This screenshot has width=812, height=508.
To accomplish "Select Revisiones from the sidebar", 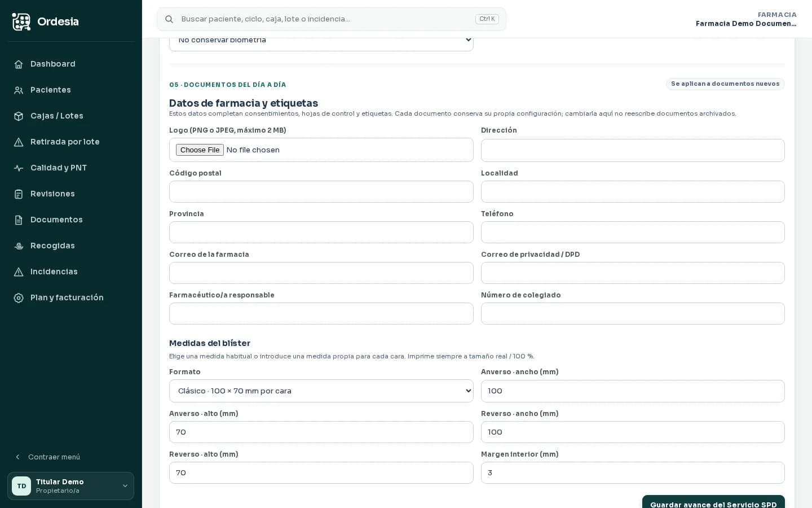I will (71, 194).
